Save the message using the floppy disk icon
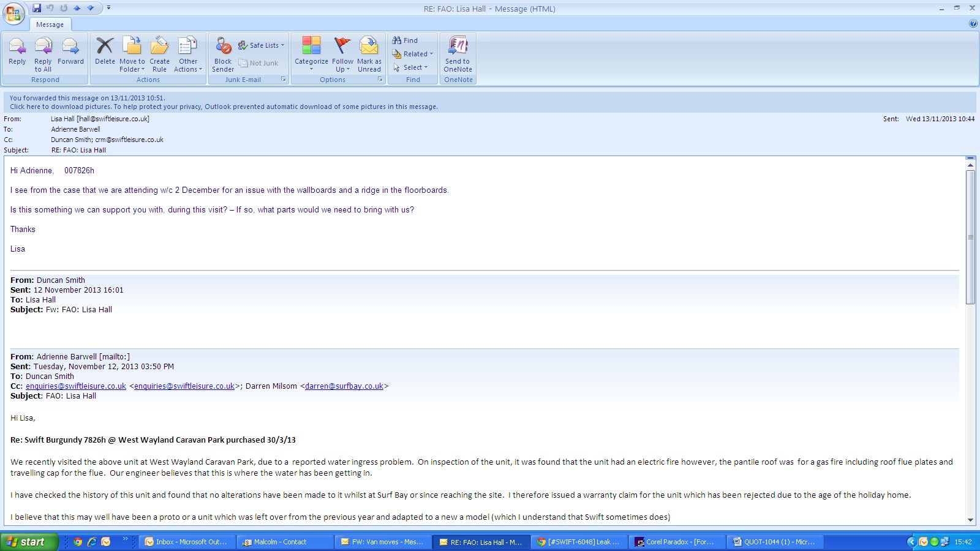Screen dimensions: 980x551 (x=37, y=8)
